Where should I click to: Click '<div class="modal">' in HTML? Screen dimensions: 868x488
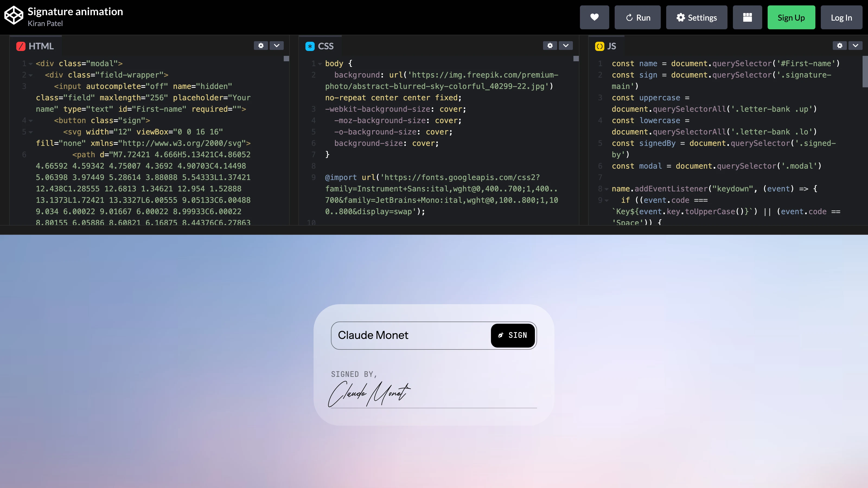[x=79, y=64]
